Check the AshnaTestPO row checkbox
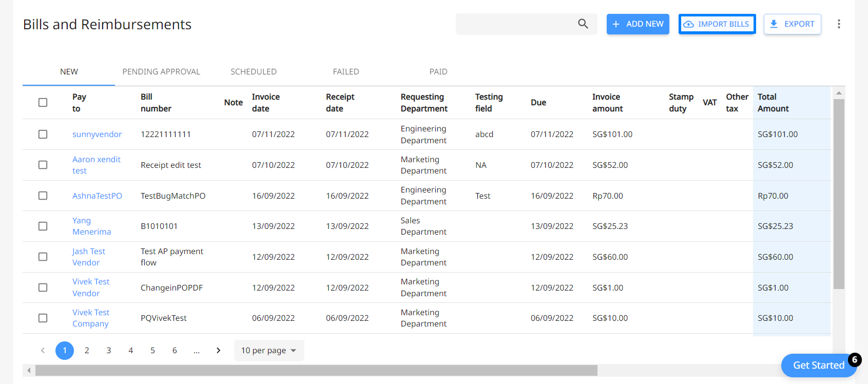Image resolution: width=868 pixels, height=384 pixels. pos(43,196)
